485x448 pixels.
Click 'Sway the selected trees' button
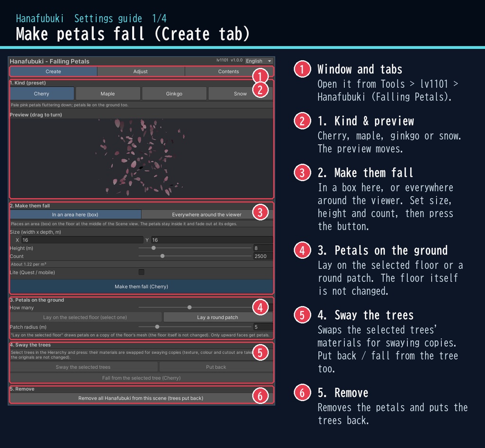pos(83,367)
